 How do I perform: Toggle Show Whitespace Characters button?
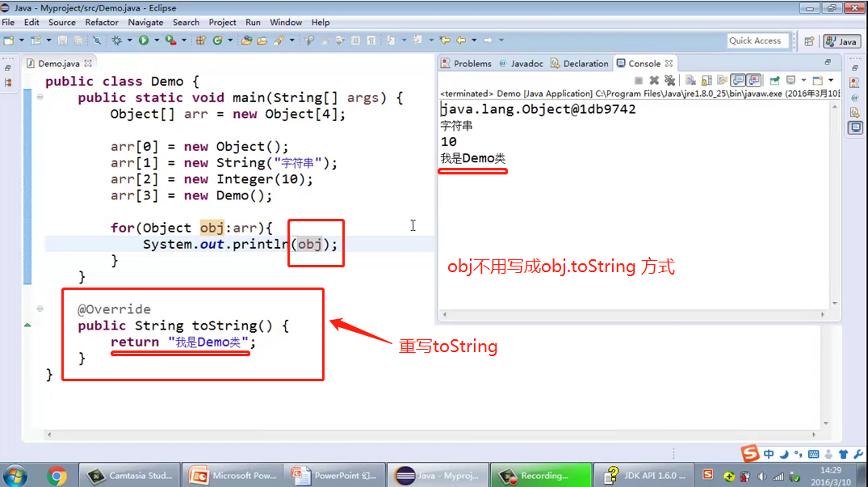point(371,40)
